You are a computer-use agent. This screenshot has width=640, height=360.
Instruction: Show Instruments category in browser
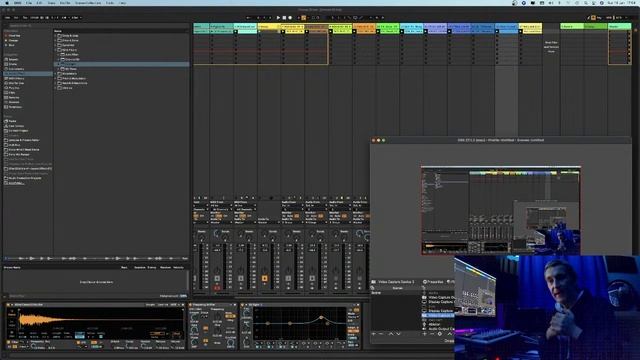(x=16, y=69)
